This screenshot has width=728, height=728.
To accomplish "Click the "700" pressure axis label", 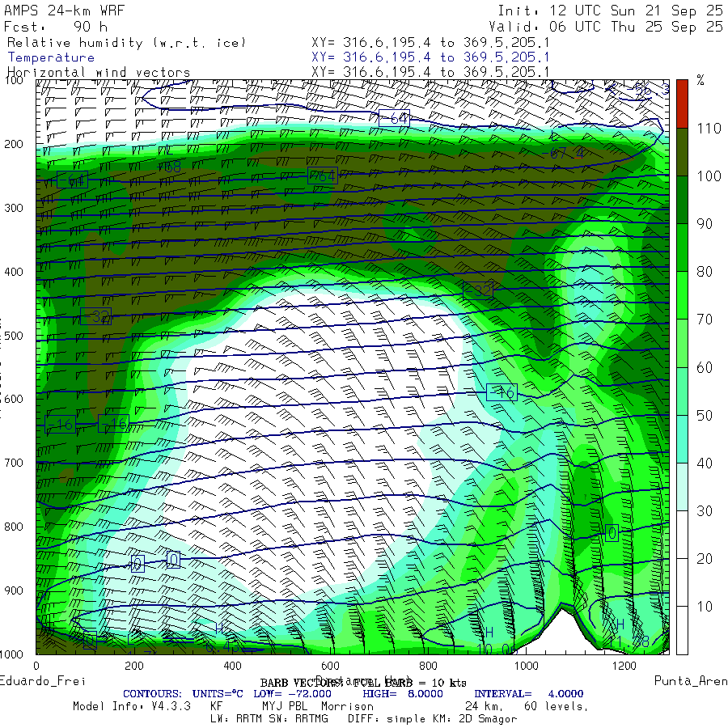I will point(14,463).
